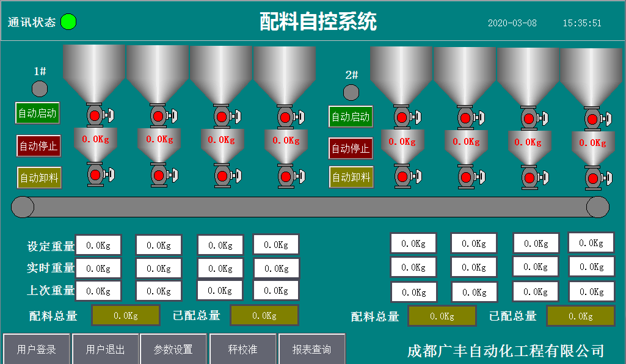Click the 用户登录 button
626x364 pixels.
point(37,349)
